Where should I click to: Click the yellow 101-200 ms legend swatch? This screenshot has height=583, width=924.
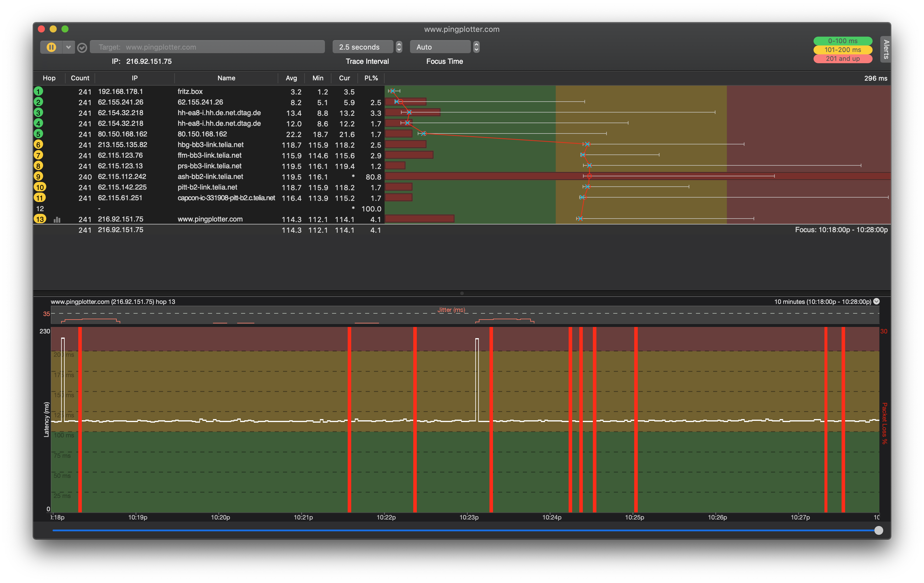(843, 50)
